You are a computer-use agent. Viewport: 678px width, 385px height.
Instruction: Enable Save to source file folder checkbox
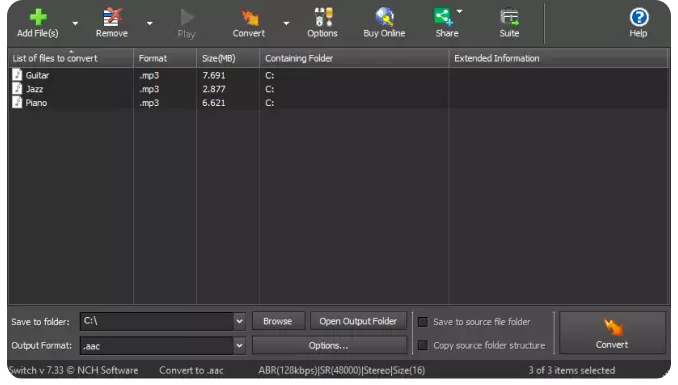coord(422,322)
